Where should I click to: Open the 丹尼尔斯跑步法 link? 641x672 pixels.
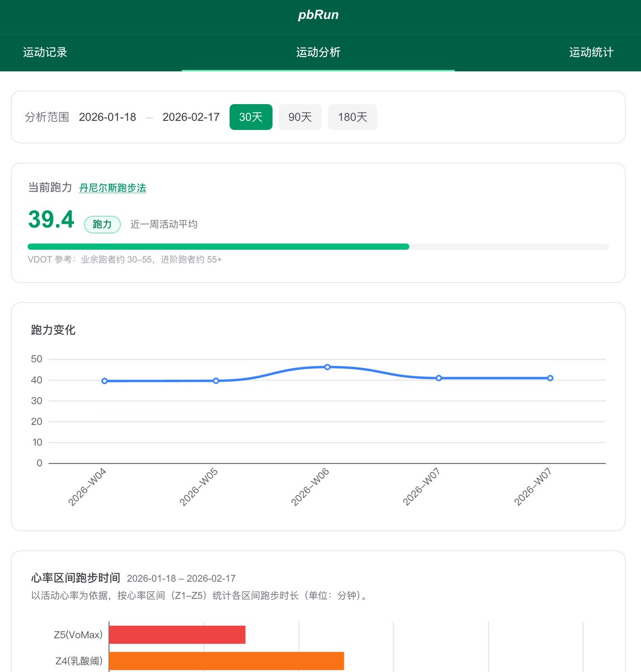(113, 188)
